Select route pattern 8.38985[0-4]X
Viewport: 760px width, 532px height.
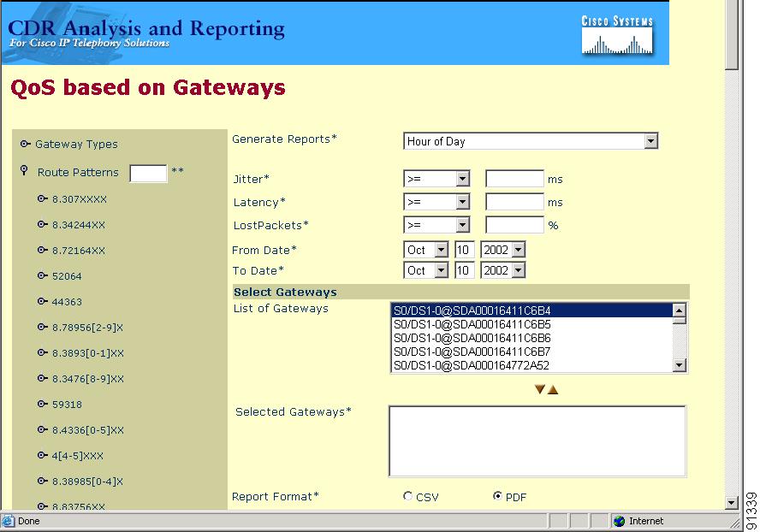pyautogui.click(x=88, y=482)
